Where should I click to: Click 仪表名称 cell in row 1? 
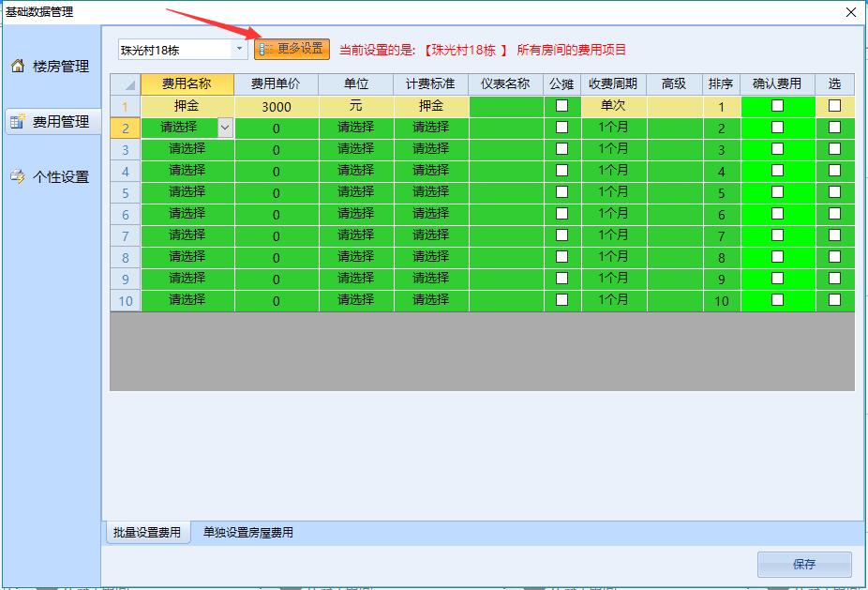(506, 106)
